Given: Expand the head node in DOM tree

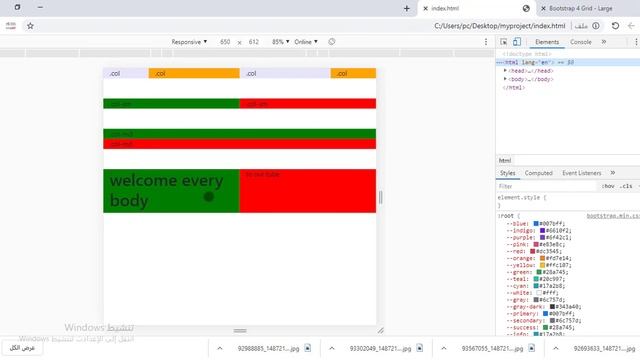Looking at the screenshot, I should 505,71.
